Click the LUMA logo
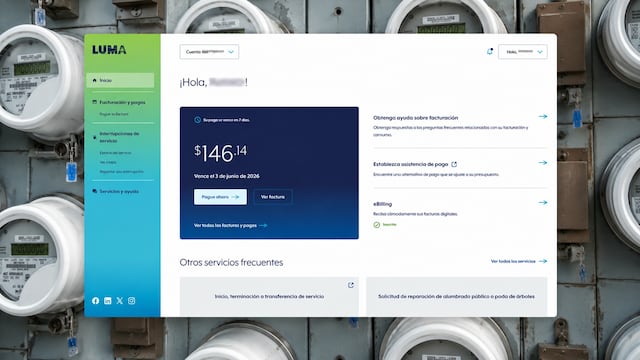 (109, 50)
